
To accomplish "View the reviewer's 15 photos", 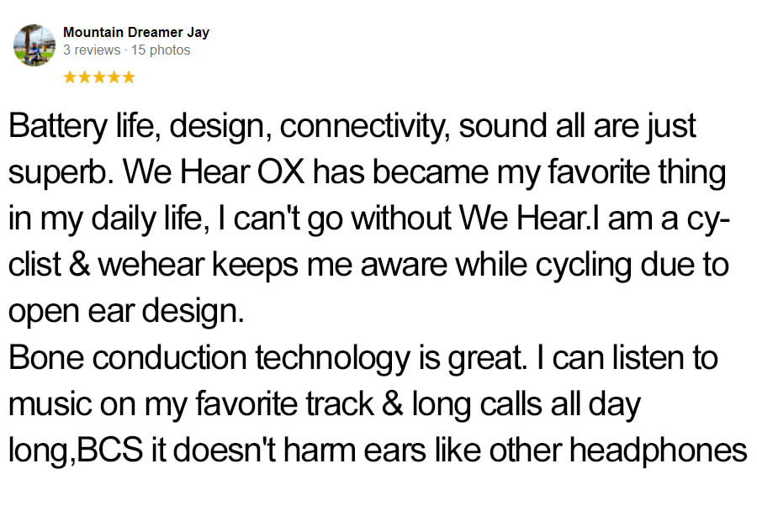I will pyautogui.click(x=161, y=50).
